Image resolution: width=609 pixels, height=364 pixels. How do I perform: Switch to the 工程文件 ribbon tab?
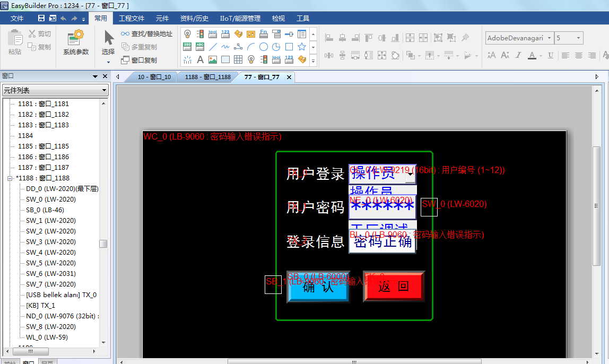click(132, 18)
